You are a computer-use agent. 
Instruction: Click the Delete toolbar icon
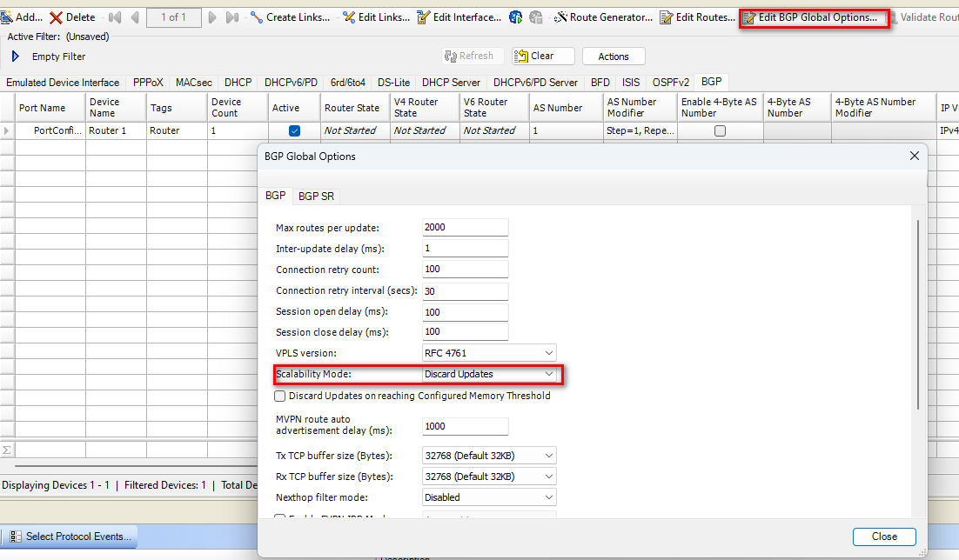click(57, 17)
